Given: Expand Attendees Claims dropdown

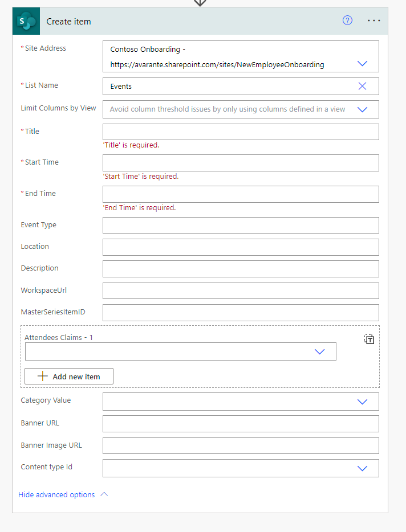Looking at the screenshot, I should [x=319, y=351].
